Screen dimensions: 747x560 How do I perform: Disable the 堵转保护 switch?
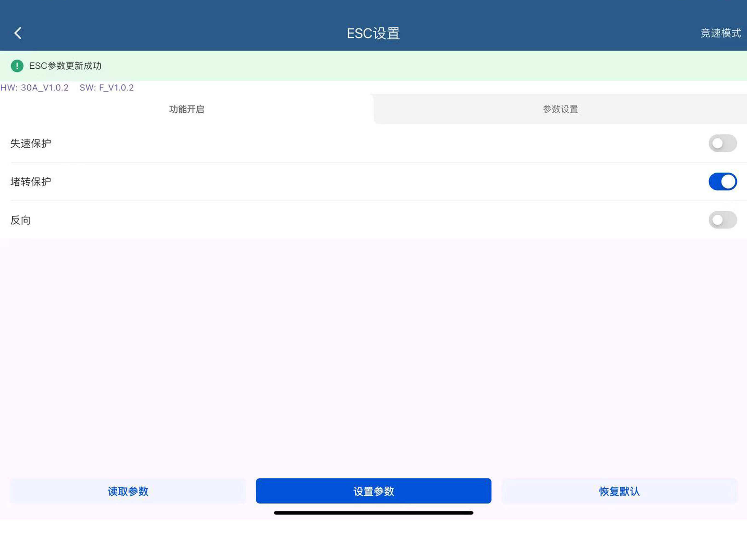[x=723, y=182]
